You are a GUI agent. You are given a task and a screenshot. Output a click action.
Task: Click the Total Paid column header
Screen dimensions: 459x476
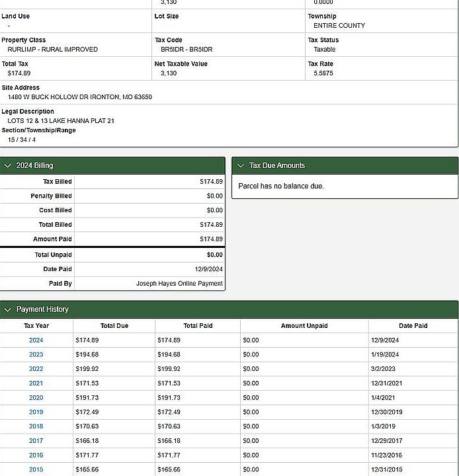tap(198, 326)
